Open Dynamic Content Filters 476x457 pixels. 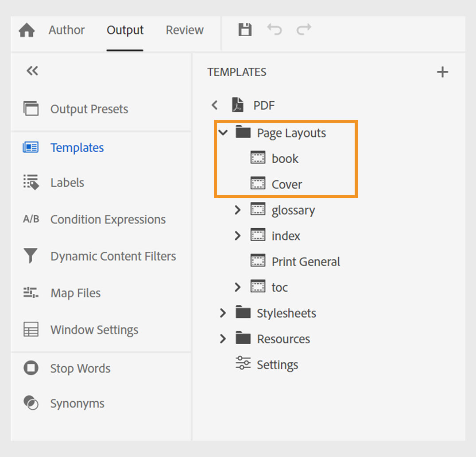tap(113, 256)
